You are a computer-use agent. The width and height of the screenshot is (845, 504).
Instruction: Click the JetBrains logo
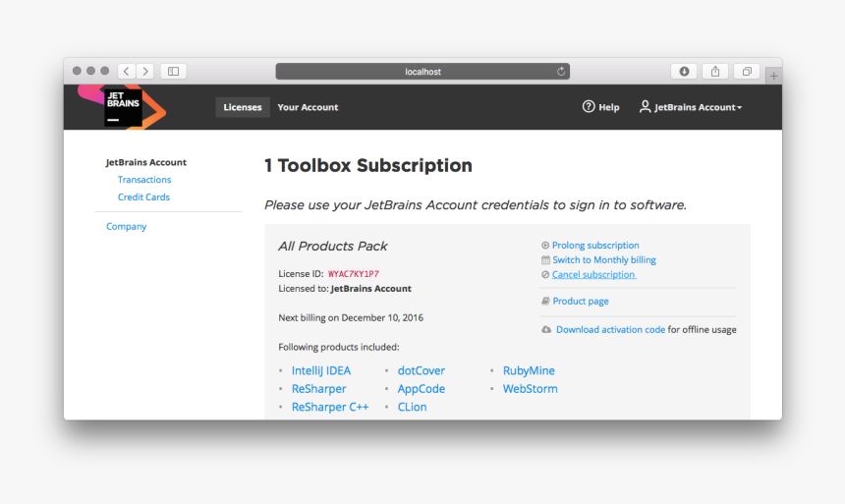(x=123, y=107)
